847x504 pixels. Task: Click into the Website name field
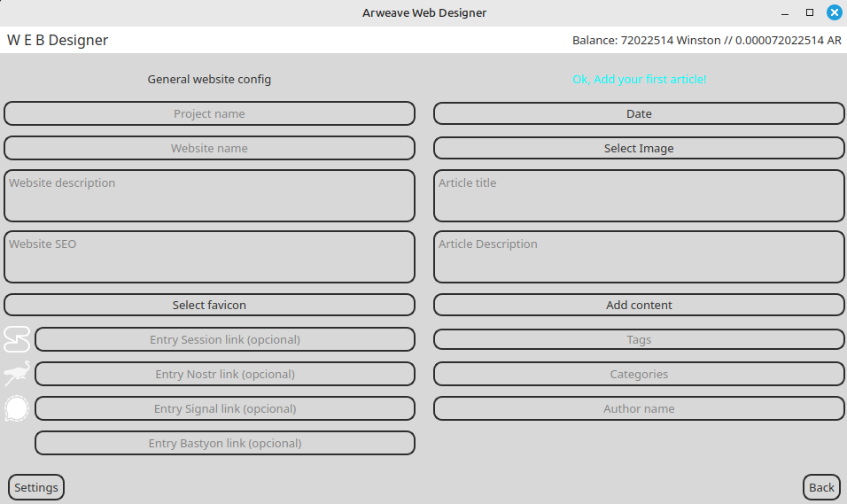210,148
